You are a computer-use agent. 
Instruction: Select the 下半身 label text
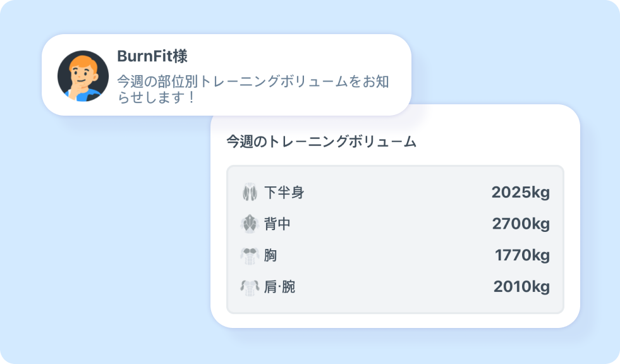[x=284, y=193]
